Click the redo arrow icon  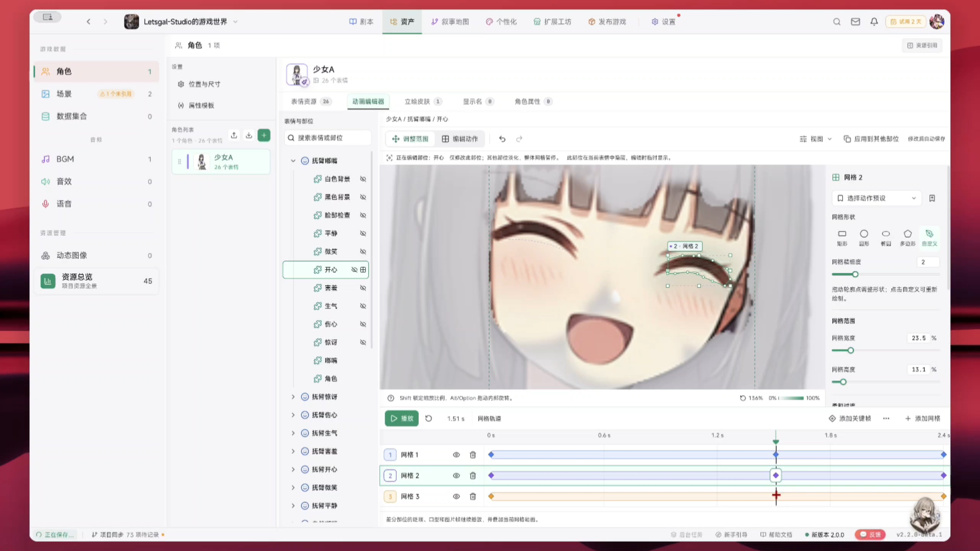pos(519,139)
